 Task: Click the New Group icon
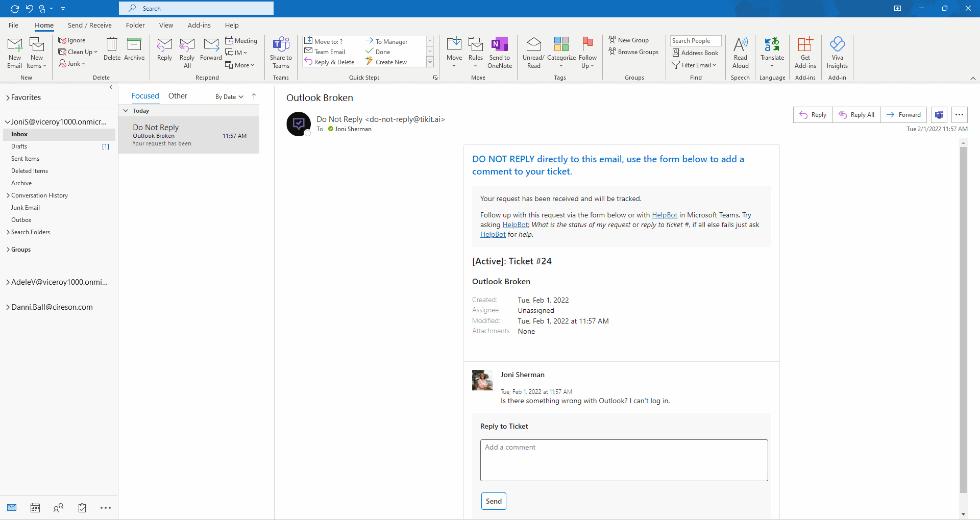pos(612,40)
